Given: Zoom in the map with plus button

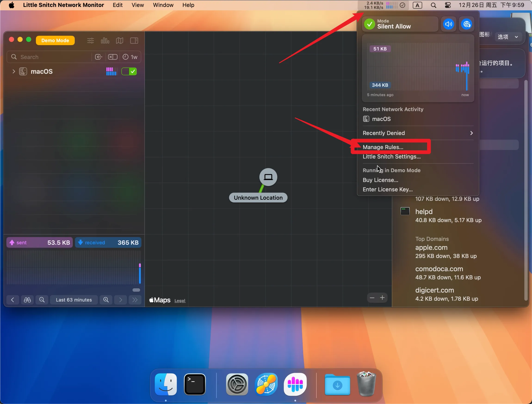Looking at the screenshot, I should 382,298.
